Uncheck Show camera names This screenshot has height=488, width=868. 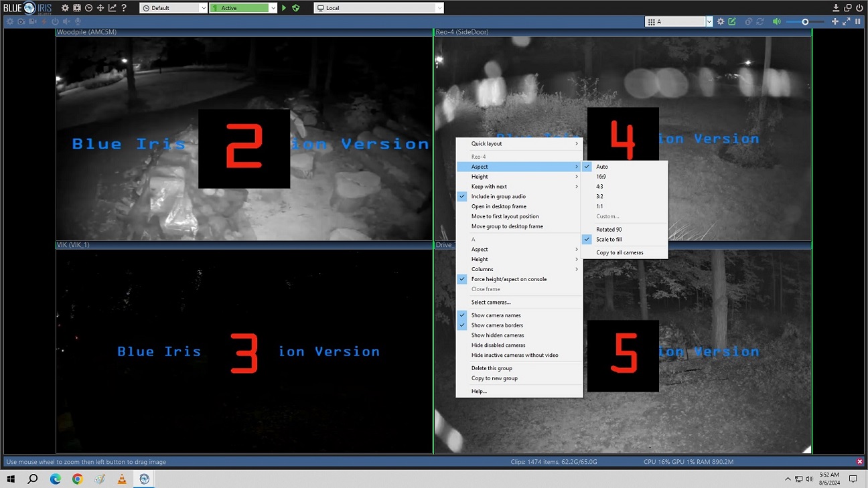tap(519, 315)
